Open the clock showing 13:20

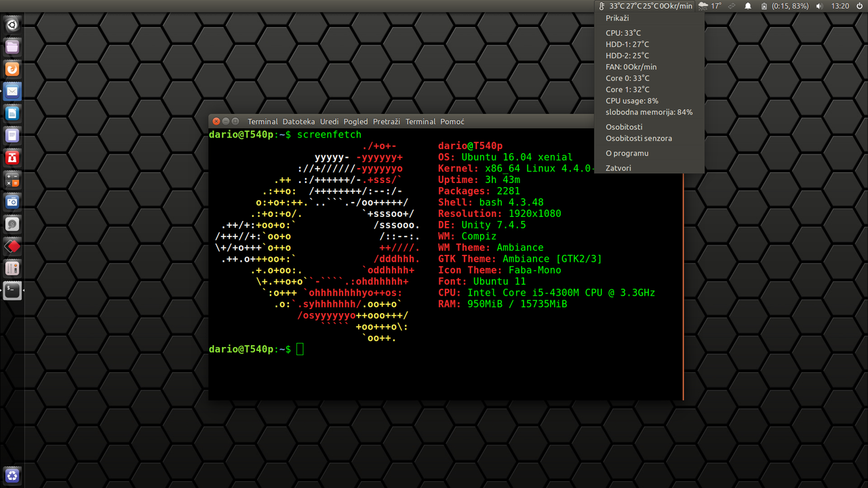840,6
